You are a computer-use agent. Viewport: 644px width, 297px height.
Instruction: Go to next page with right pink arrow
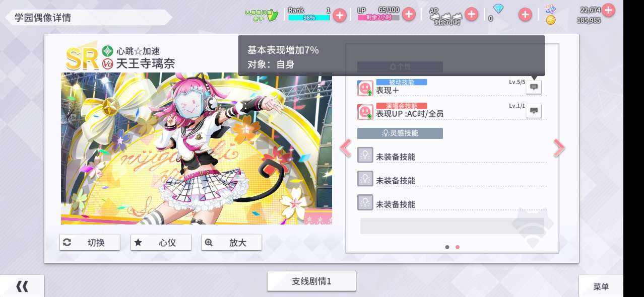[559, 148]
